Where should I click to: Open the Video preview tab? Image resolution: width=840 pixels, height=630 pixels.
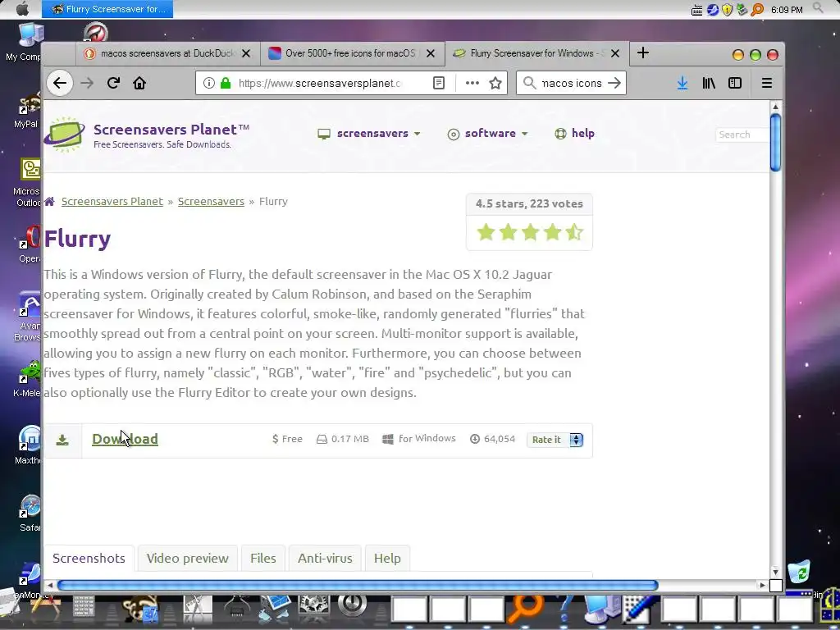pyautogui.click(x=188, y=558)
